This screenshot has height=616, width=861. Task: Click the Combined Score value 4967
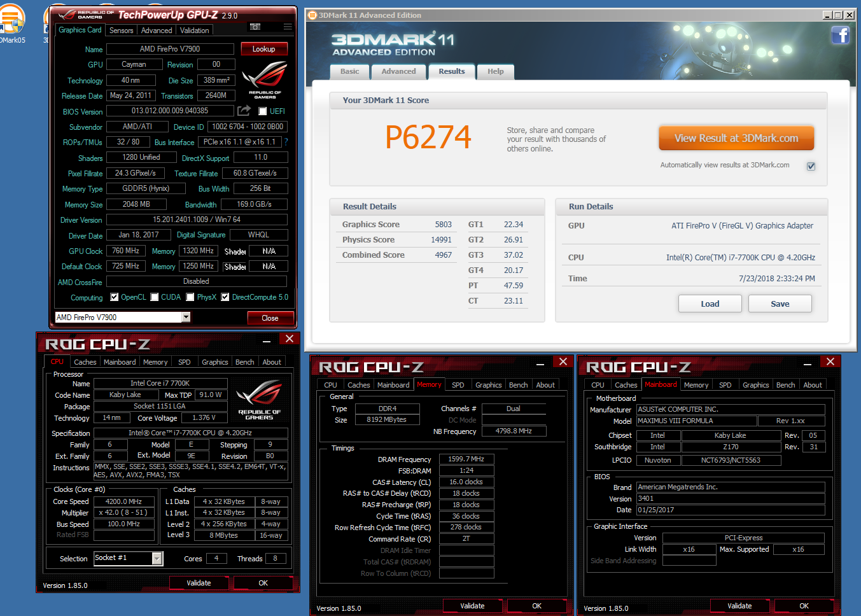(x=443, y=255)
